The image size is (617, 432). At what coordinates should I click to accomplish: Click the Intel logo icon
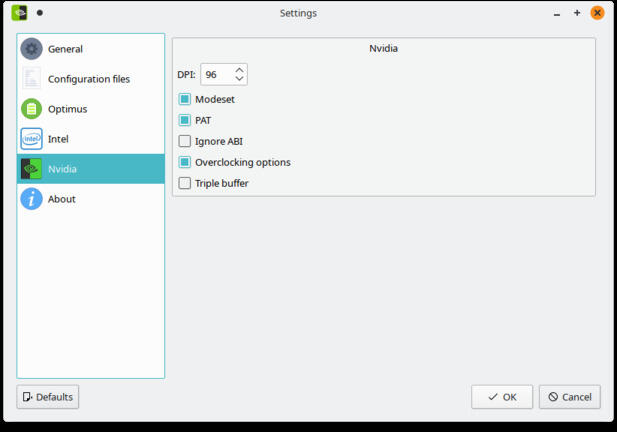(31, 139)
